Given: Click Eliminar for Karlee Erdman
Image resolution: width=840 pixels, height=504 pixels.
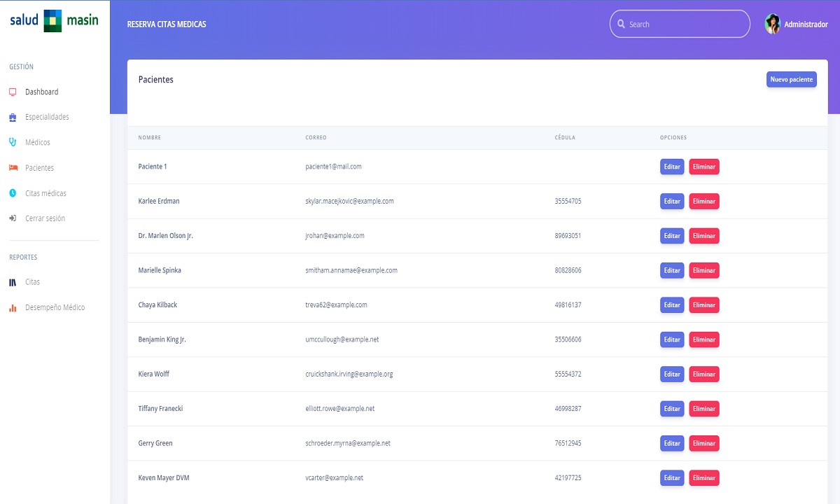Looking at the screenshot, I should click(x=704, y=201).
